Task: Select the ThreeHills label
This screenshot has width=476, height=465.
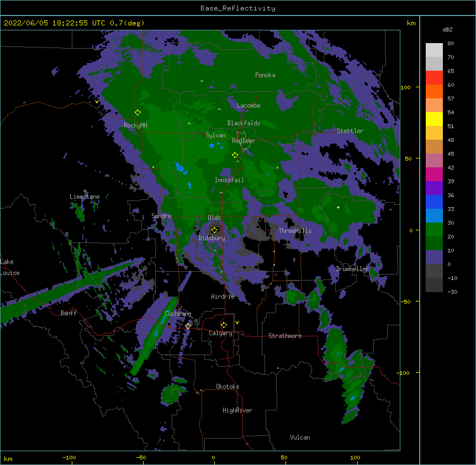Action: [x=295, y=231]
